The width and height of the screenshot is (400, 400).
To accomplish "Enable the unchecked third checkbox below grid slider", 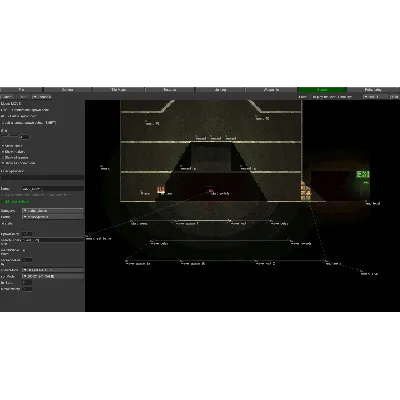I will click(x=3, y=157).
